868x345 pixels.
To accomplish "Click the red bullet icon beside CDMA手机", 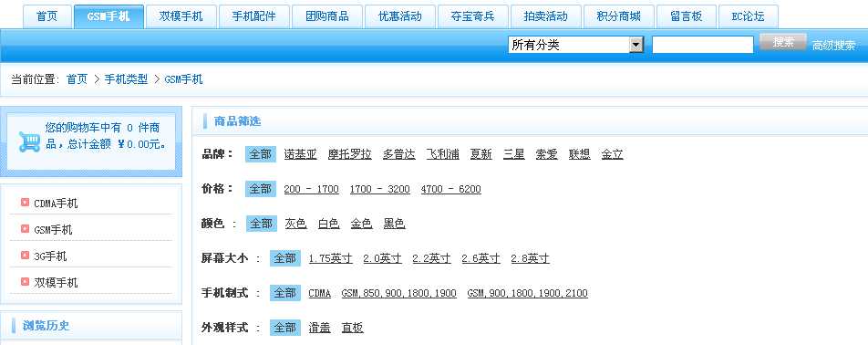I will (25, 202).
